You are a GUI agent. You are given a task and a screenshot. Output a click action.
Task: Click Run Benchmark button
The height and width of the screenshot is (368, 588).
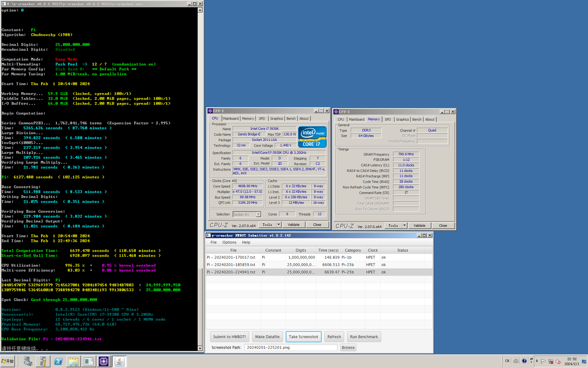pos(364,337)
